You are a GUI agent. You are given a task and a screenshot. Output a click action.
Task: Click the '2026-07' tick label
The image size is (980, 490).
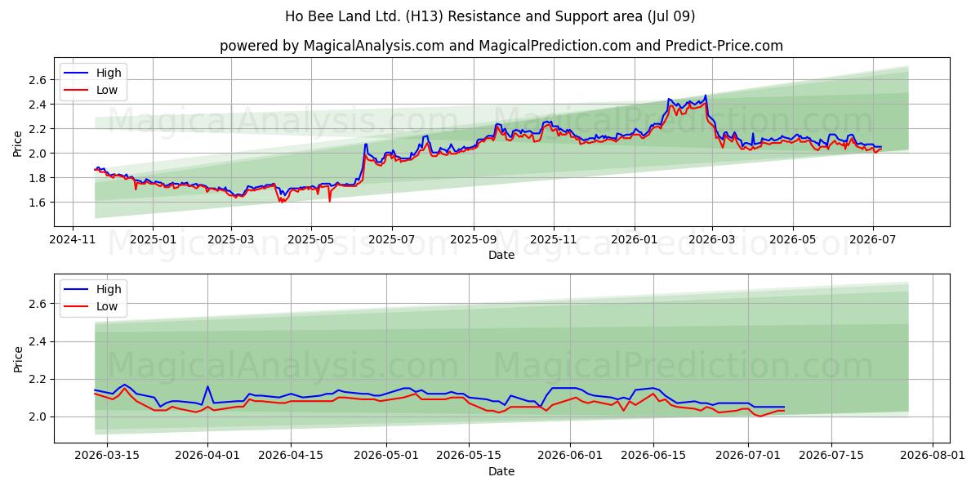(872, 239)
